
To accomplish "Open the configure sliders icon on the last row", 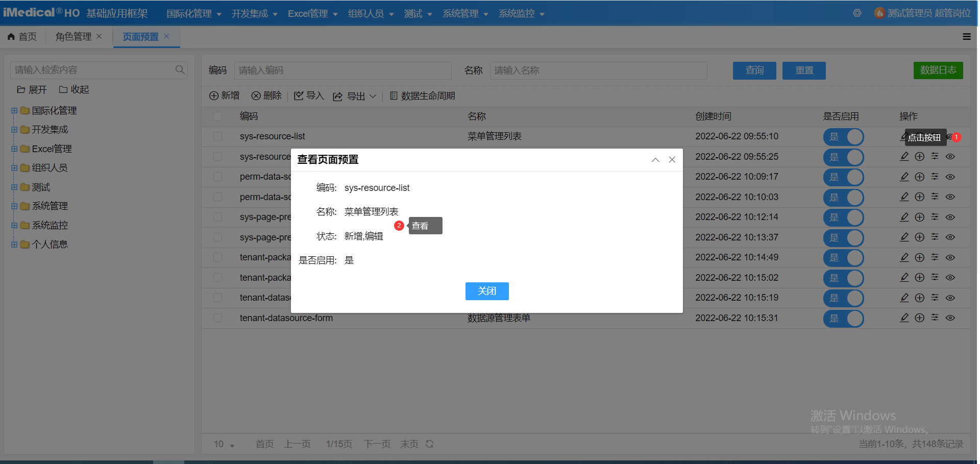I will (935, 318).
